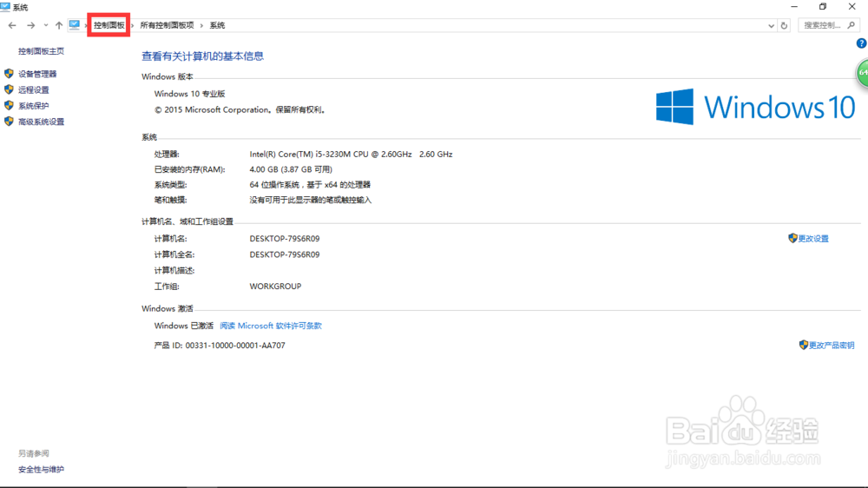This screenshot has width=868, height=488.
Task: Click the Windows 10 logo
Action: (x=756, y=106)
